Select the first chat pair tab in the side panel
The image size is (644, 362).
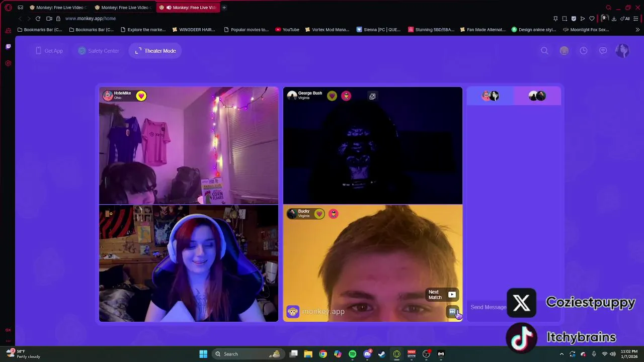(x=490, y=96)
